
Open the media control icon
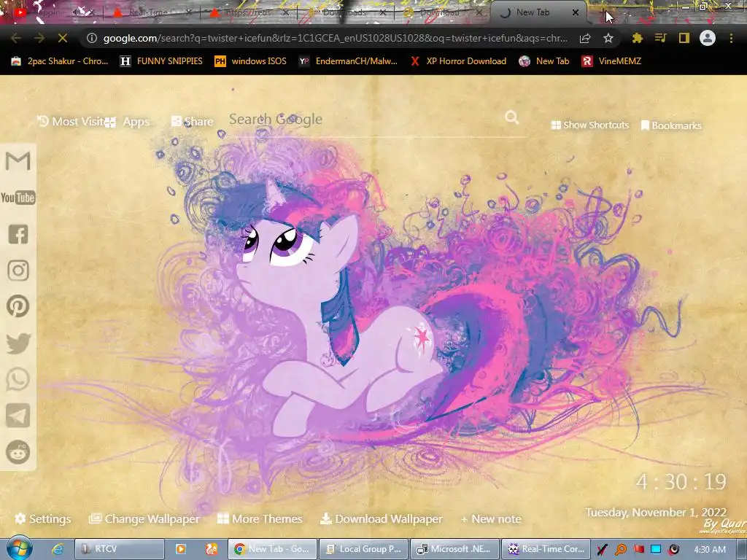pos(660,38)
